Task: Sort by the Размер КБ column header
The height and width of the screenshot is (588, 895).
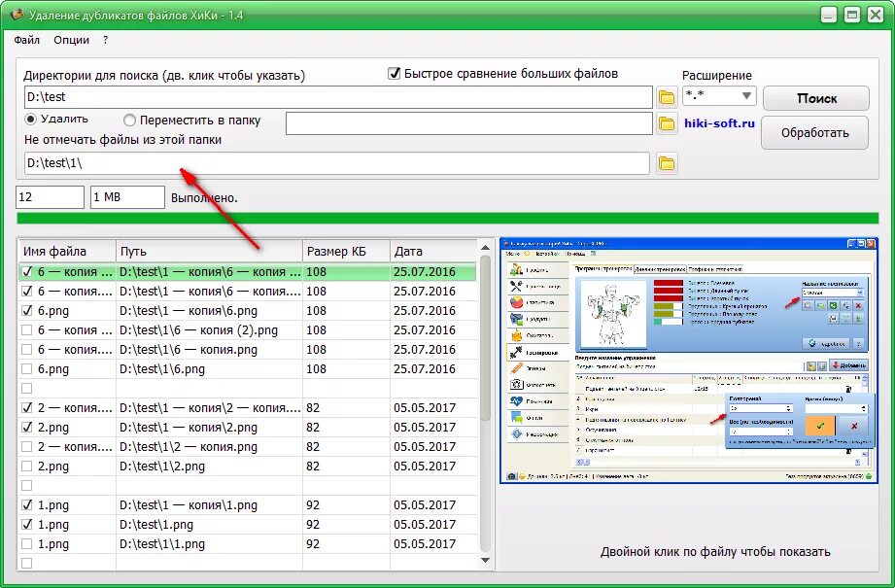Action: click(x=346, y=251)
